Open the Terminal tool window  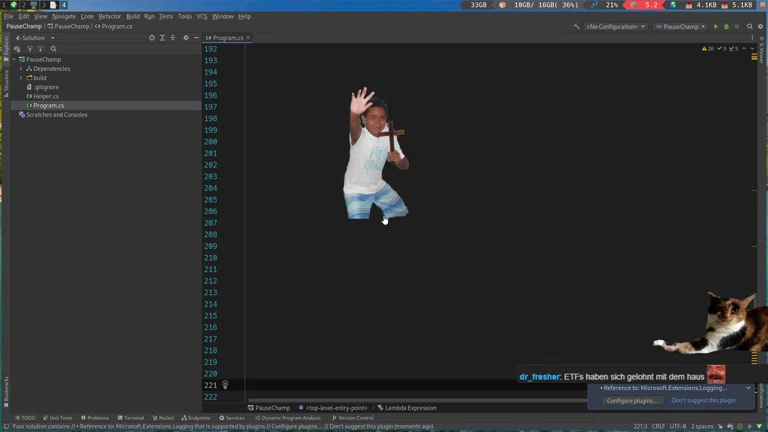(134, 418)
